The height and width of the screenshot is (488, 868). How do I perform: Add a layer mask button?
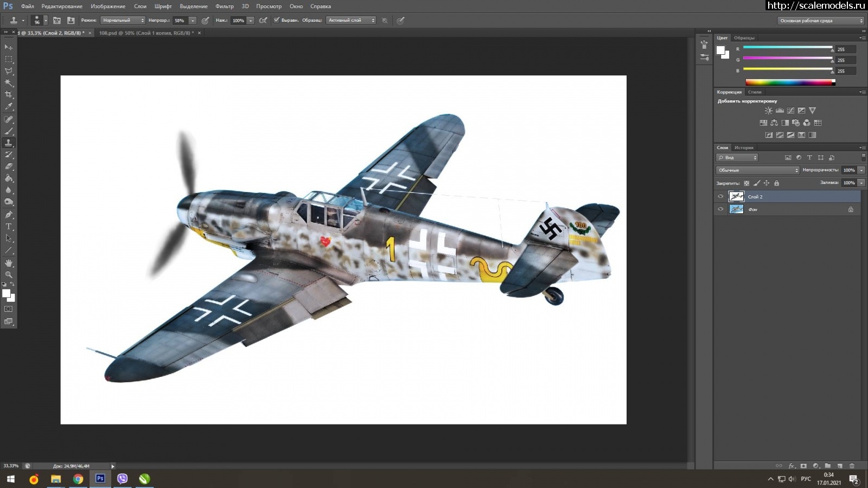pyautogui.click(x=803, y=466)
